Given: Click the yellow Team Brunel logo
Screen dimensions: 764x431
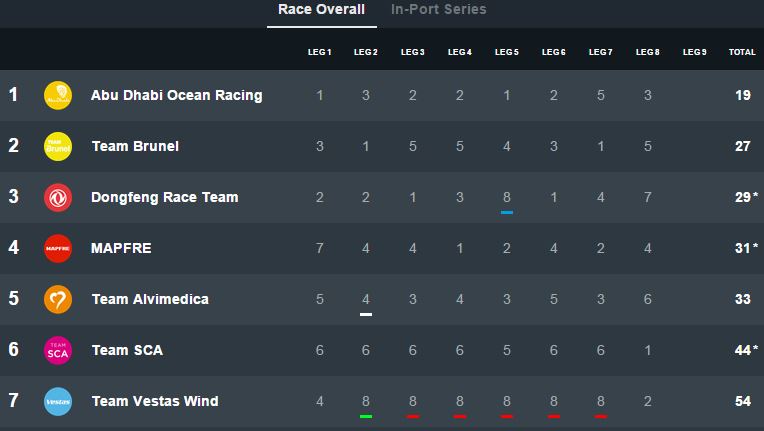Looking at the screenshot, I should (58, 147).
